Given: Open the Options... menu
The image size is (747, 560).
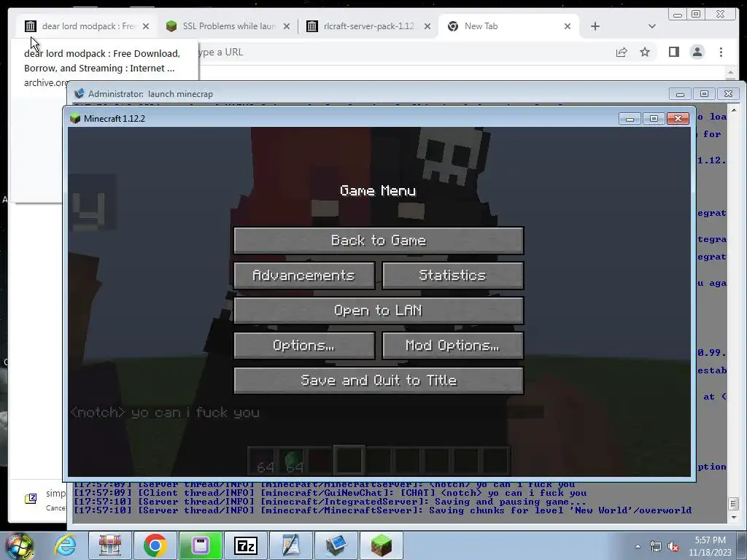Looking at the screenshot, I should 304,345.
